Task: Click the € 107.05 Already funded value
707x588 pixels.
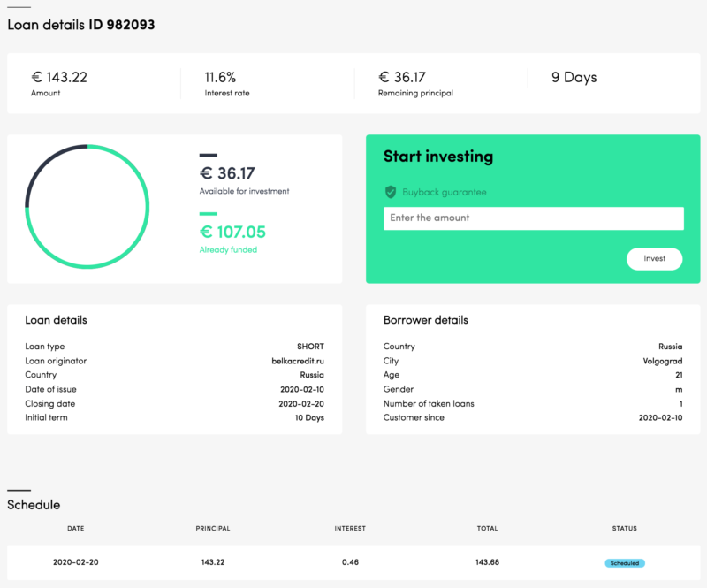Action: tap(232, 232)
